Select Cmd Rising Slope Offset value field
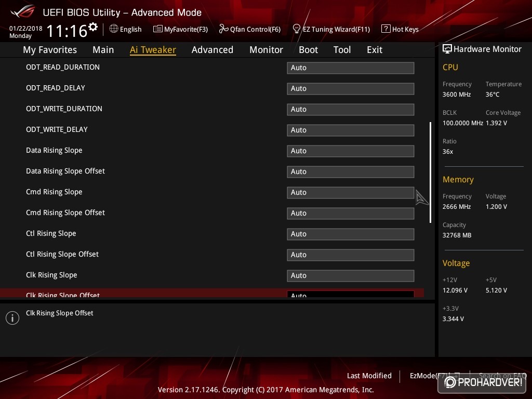Image resolution: width=532 pixels, height=399 pixels. (x=351, y=214)
